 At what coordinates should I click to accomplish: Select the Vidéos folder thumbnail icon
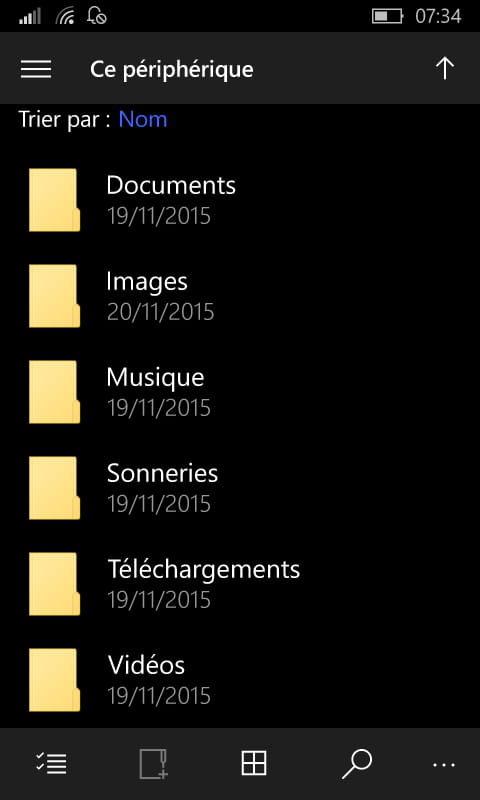[x=54, y=680]
